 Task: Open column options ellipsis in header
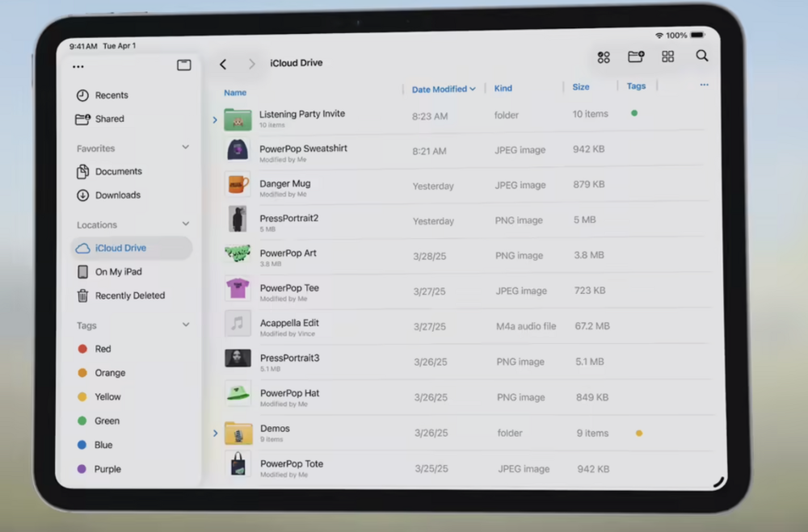(x=704, y=85)
